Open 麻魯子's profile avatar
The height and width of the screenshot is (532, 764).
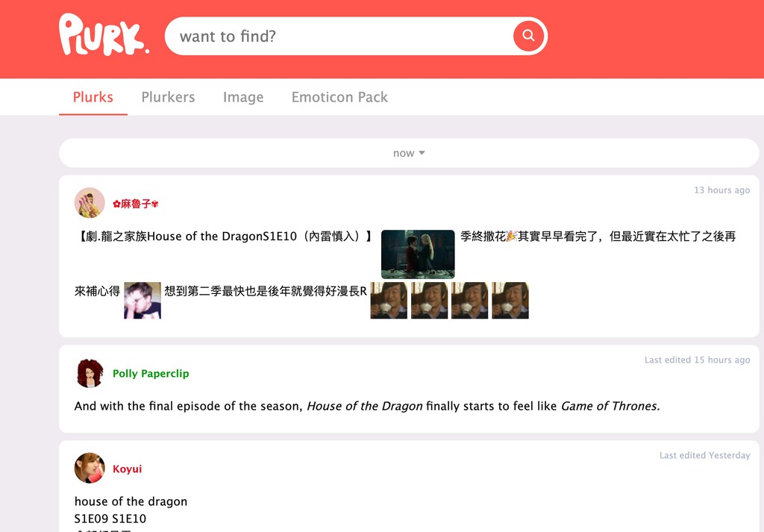[90, 203]
